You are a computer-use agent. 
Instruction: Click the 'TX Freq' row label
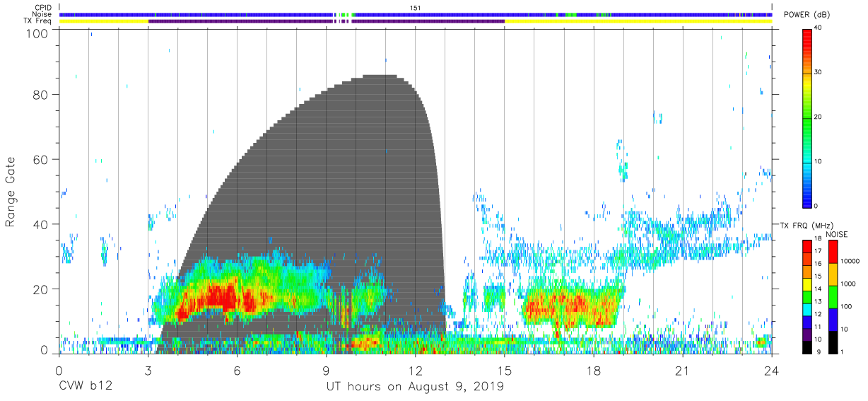tap(38, 21)
